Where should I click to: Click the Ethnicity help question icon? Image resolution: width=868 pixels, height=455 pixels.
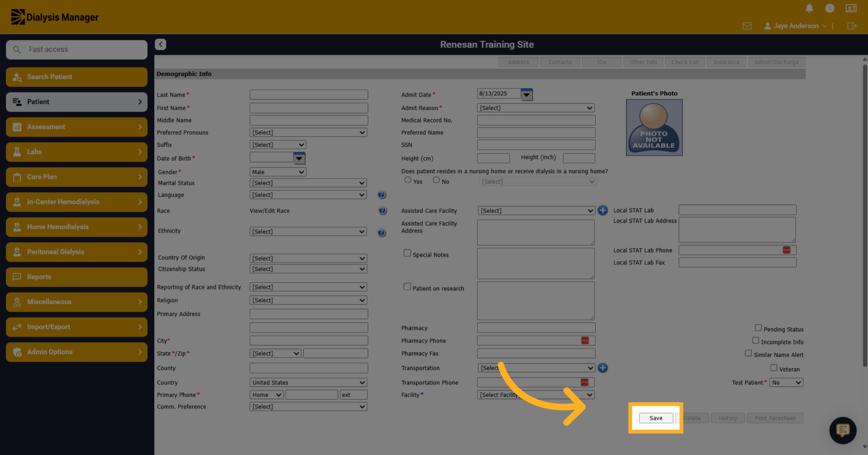(382, 233)
